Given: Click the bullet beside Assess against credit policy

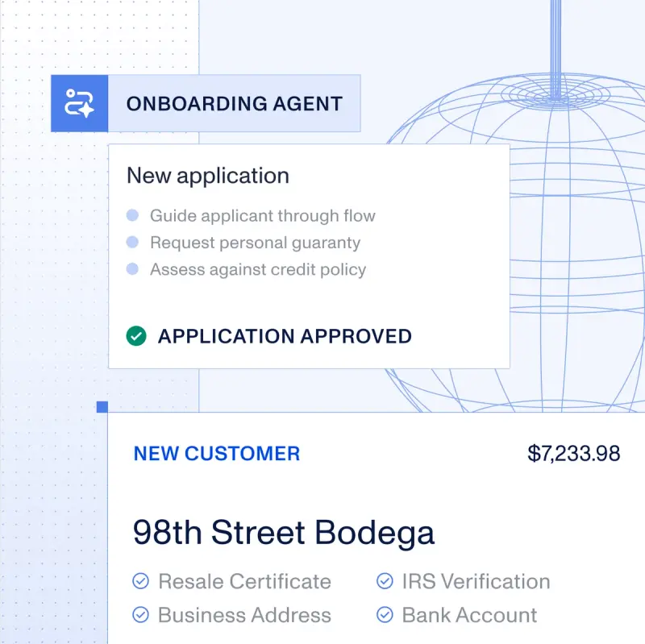Looking at the screenshot, I should click(132, 269).
